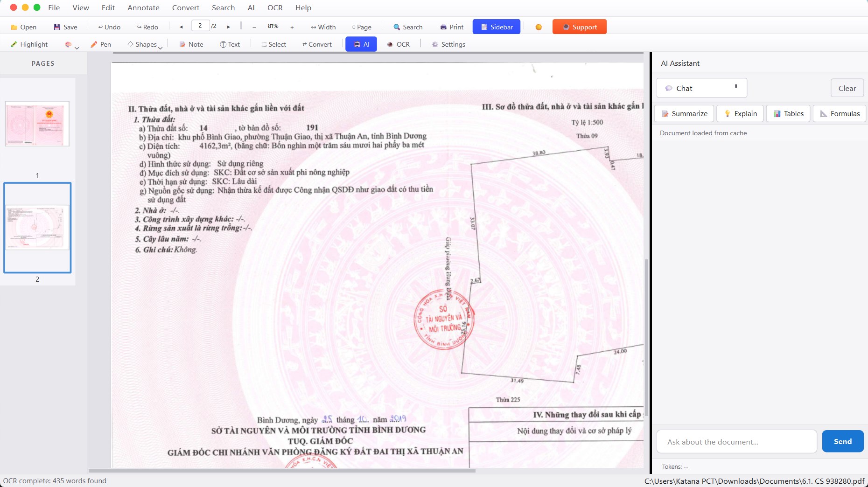Fit document to Width
The image size is (868, 487).
click(x=323, y=27)
